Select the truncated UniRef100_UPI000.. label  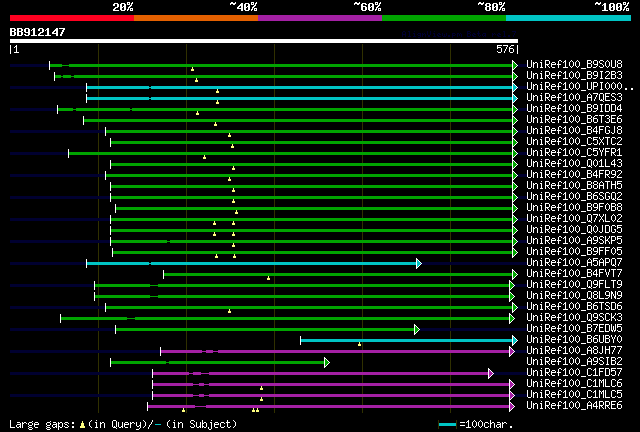[580, 87]
